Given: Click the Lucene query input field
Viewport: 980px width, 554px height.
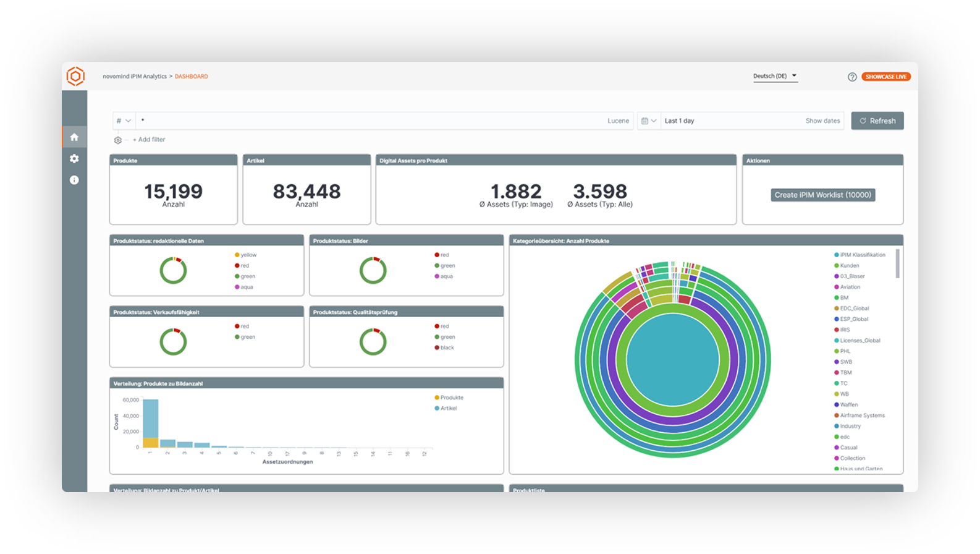Looking at the screenshot, I should coord(371,121).
